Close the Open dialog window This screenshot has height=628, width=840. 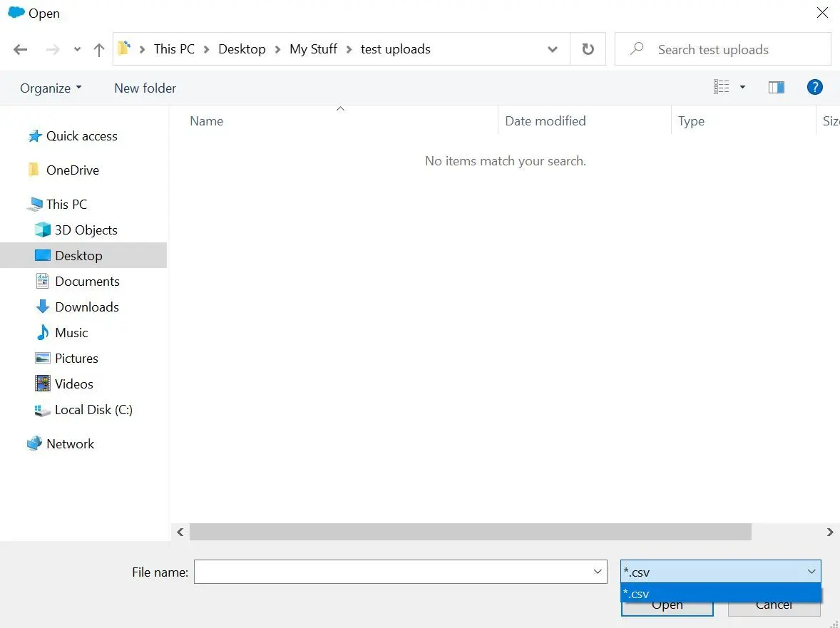coord(822,12)
